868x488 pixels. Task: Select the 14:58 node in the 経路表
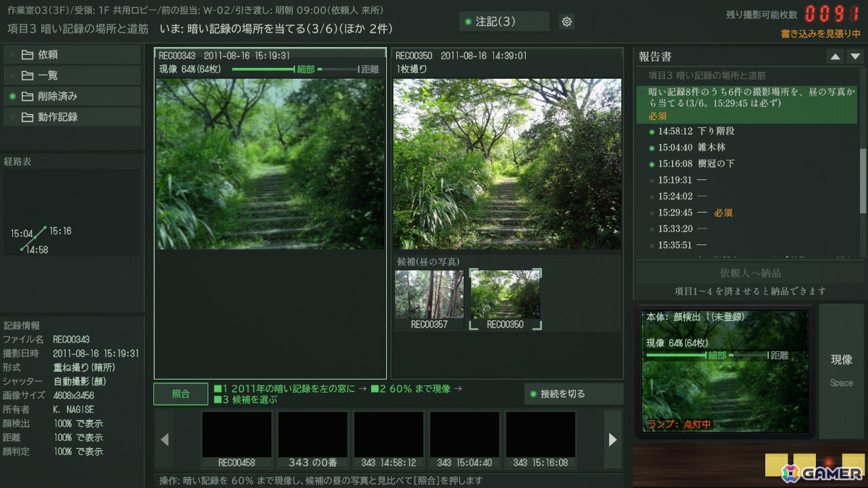pos(22,249)
